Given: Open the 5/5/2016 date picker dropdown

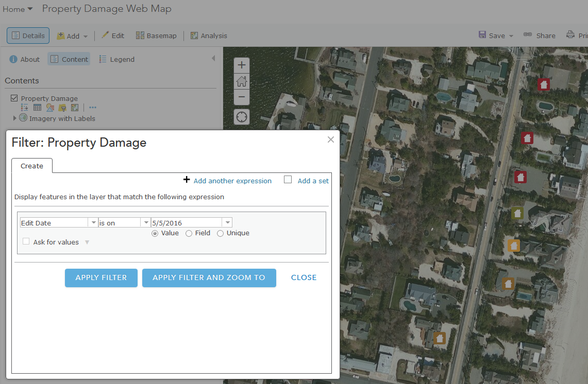Looking at the screenshot, I should [x=227, y=222].
